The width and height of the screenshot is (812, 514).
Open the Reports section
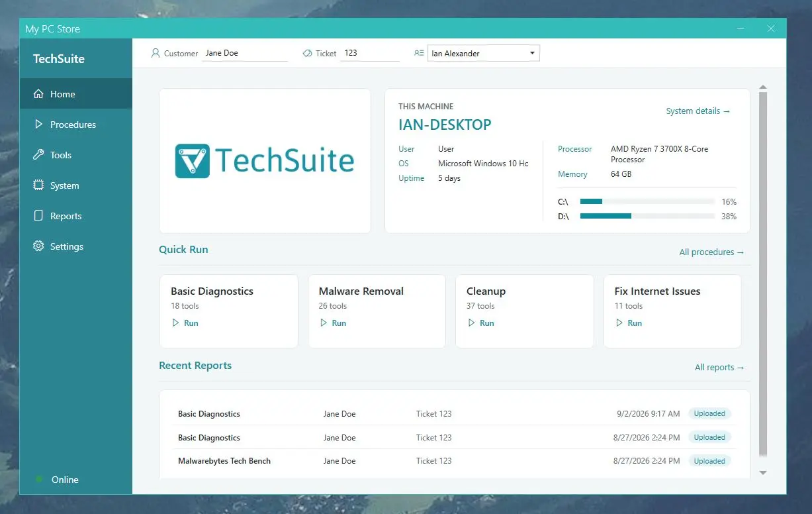[x=76, y=216]
